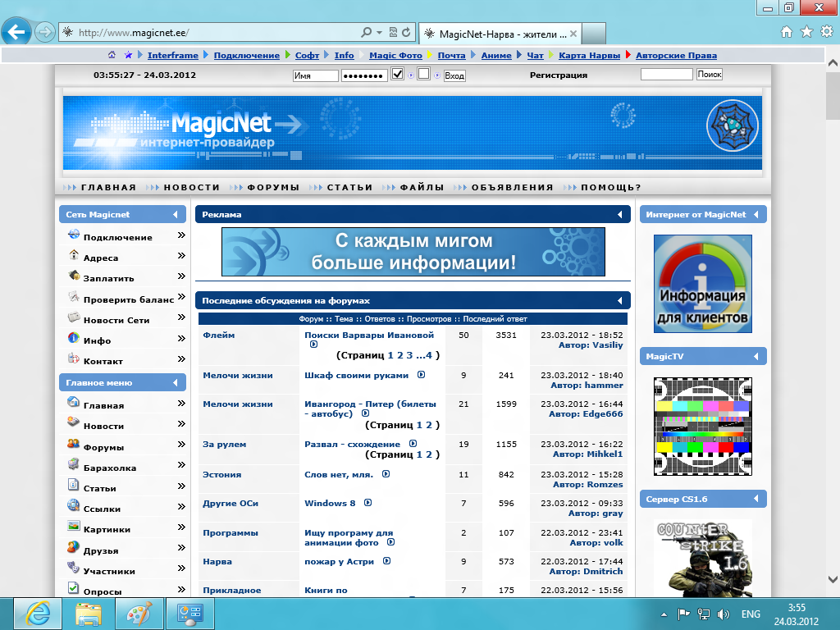Open the Авторские Права link
The image size is (840, 630).
676,55
